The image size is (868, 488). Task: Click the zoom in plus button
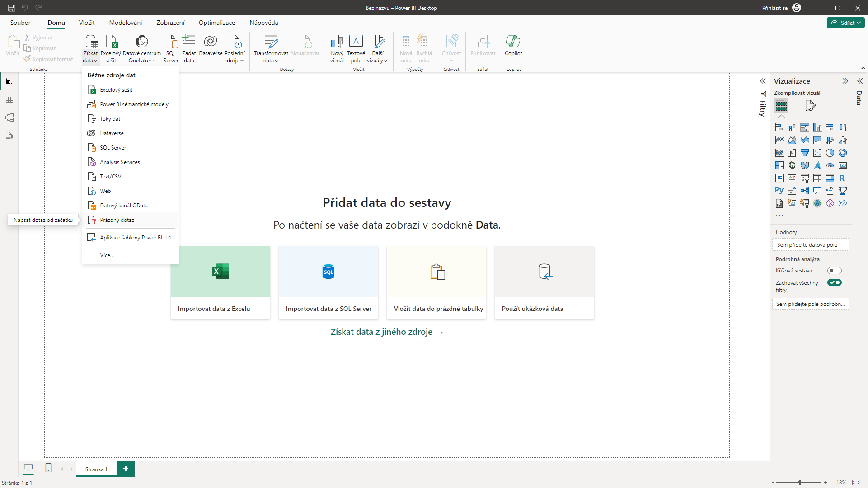coord(826,483)
